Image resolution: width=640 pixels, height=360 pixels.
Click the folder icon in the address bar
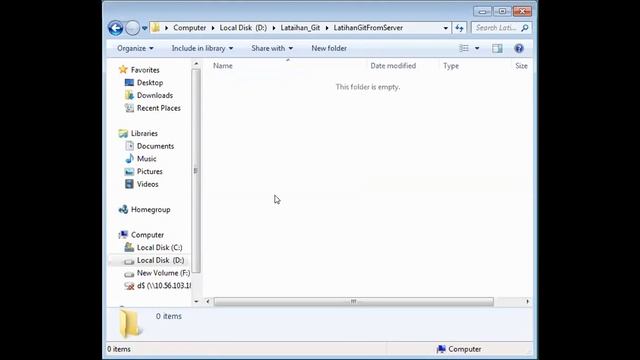tap(156, 28)
